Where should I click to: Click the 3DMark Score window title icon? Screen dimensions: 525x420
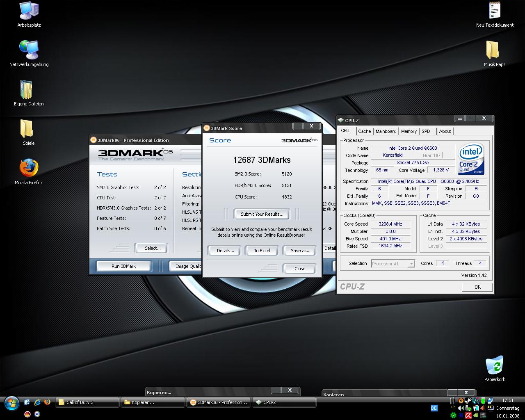click(207, 128)
